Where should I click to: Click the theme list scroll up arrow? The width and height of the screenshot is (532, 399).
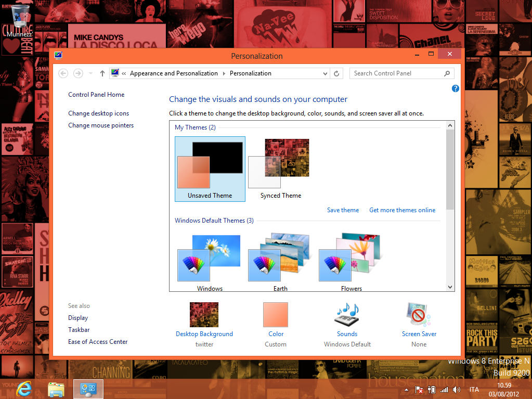450,125
